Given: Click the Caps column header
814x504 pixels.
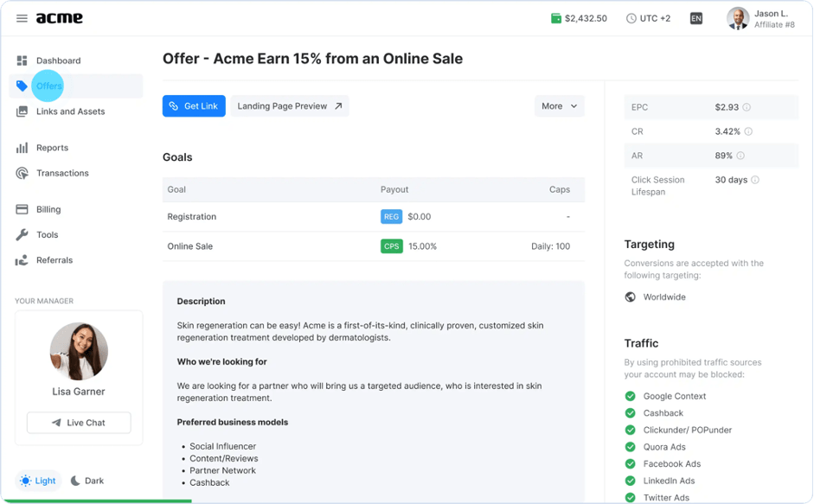Looking at the screenshot, I should pyautogui.click(x=560, y=190).
